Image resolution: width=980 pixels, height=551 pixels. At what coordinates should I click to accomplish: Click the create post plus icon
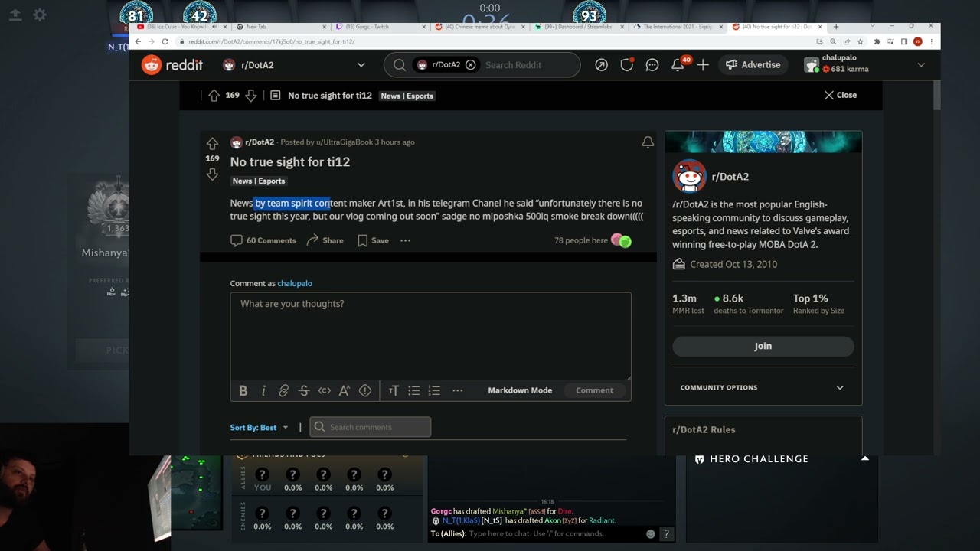coord(703,65)
